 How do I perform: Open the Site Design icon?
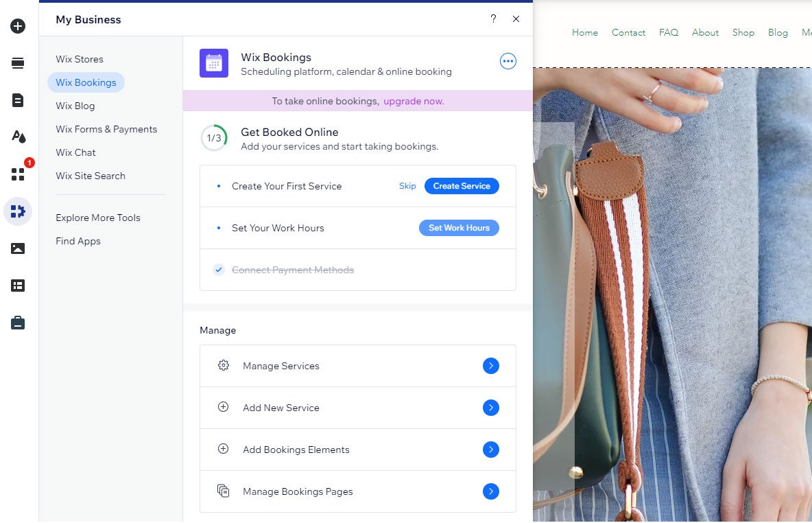tap(18, 137)
